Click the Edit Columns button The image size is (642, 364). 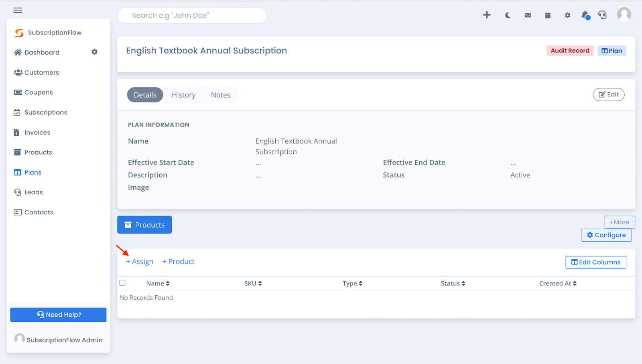(x=596, y=262)
